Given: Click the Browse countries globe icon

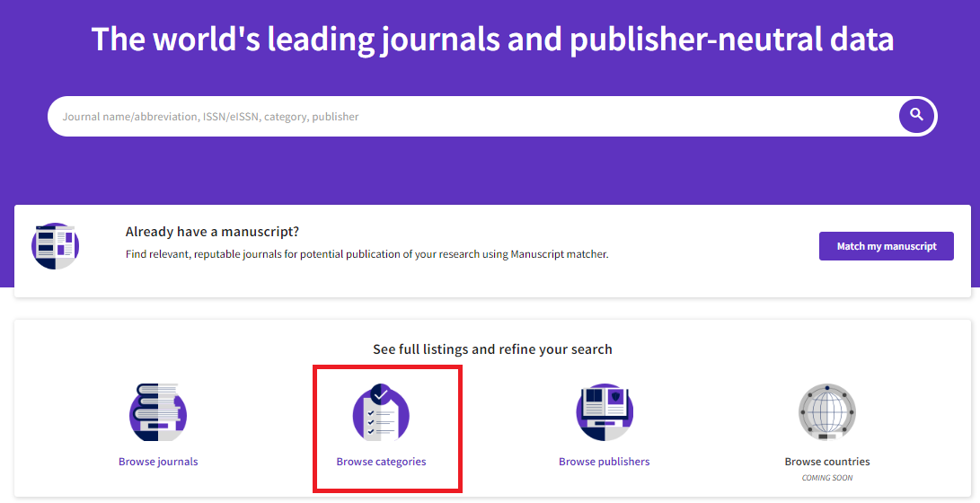Looking at the screenshot, I should [827, 412].
